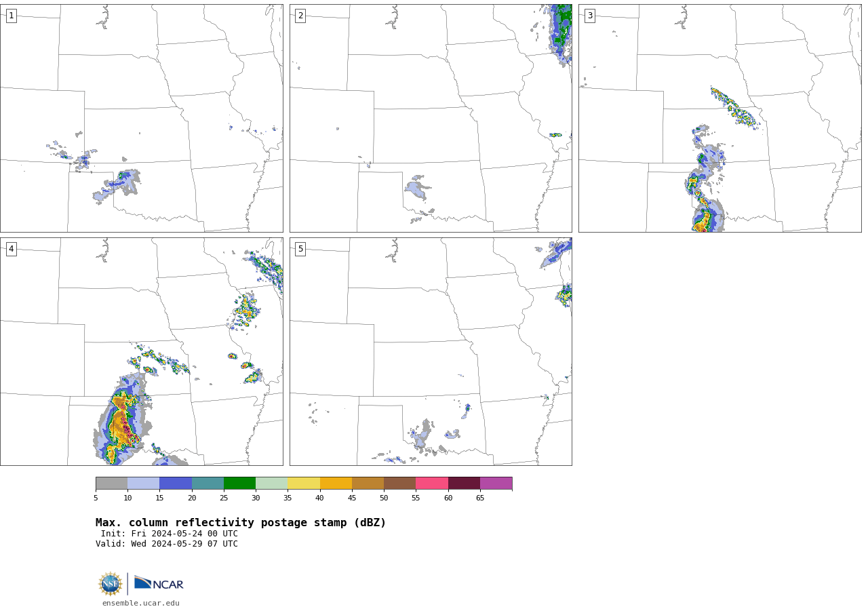The image size is (868, 611).
Task: Click the ensemble.ucar.edu text
Action: (141, 604)
